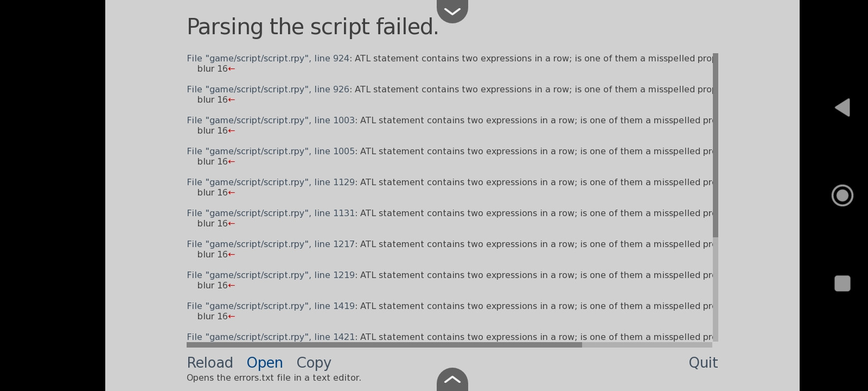Click the vertical scrollbar thumb

pyautogui.click(x=716, y=145)
